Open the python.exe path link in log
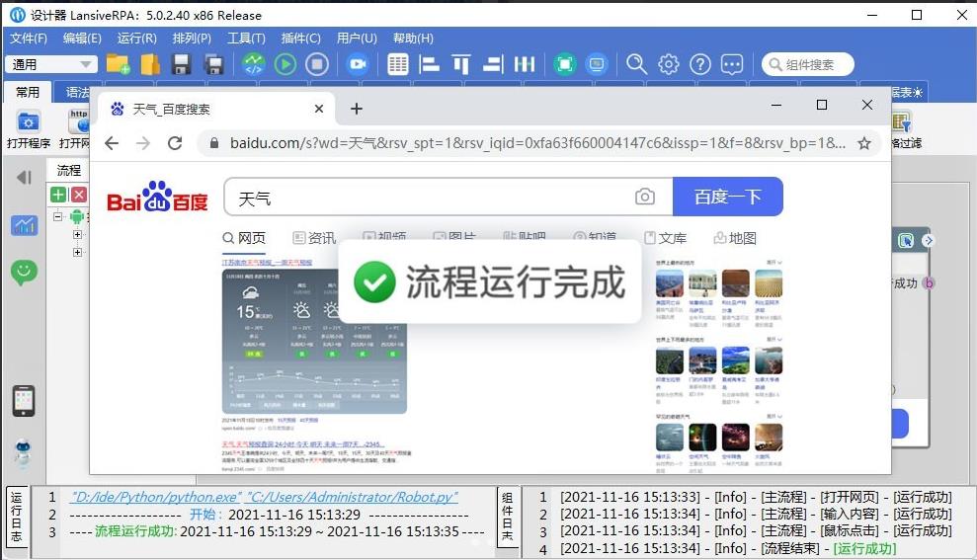 pos(155,497)
